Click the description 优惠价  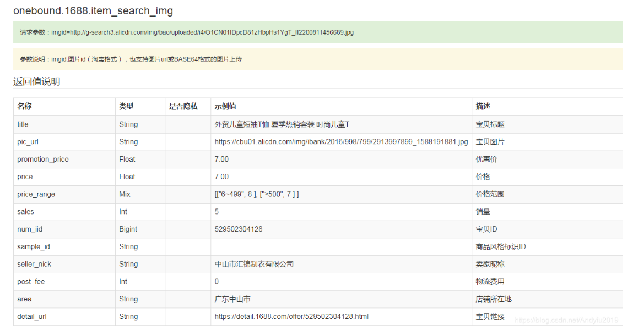pyautogui.click(x=486, y=159)
